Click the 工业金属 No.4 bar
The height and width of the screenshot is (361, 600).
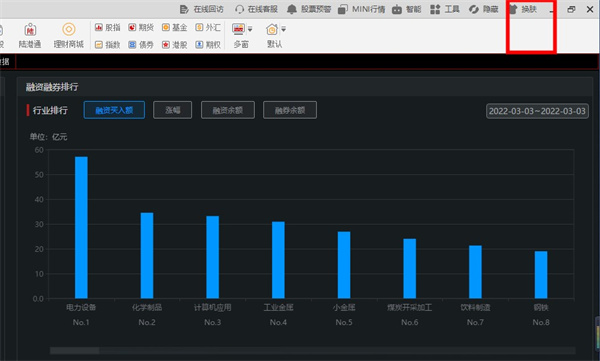tap(278, 260)
